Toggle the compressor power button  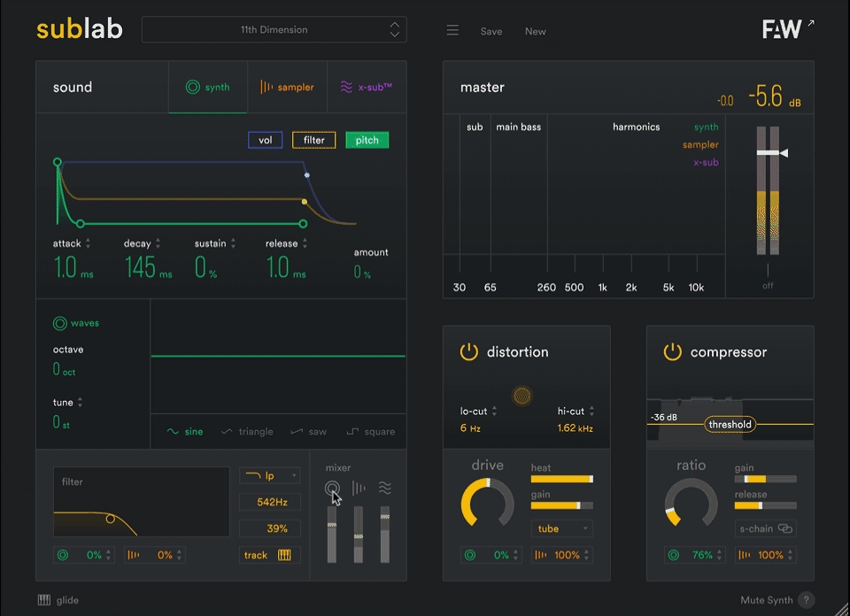click(x=672, y=351)
